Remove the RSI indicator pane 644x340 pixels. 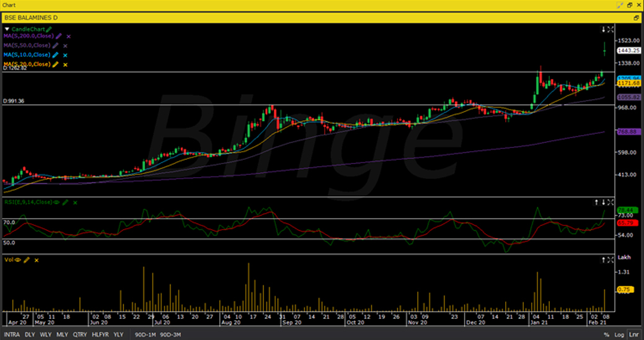[75, 203]
